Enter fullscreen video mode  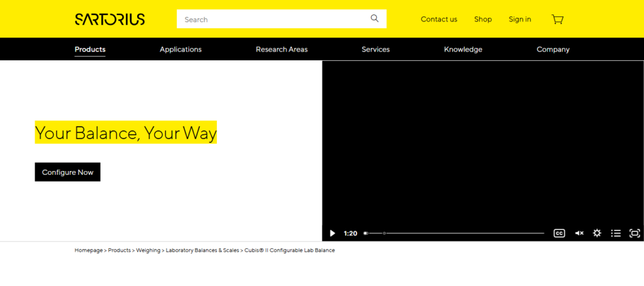pyautogui.click(x=635, y=233)
